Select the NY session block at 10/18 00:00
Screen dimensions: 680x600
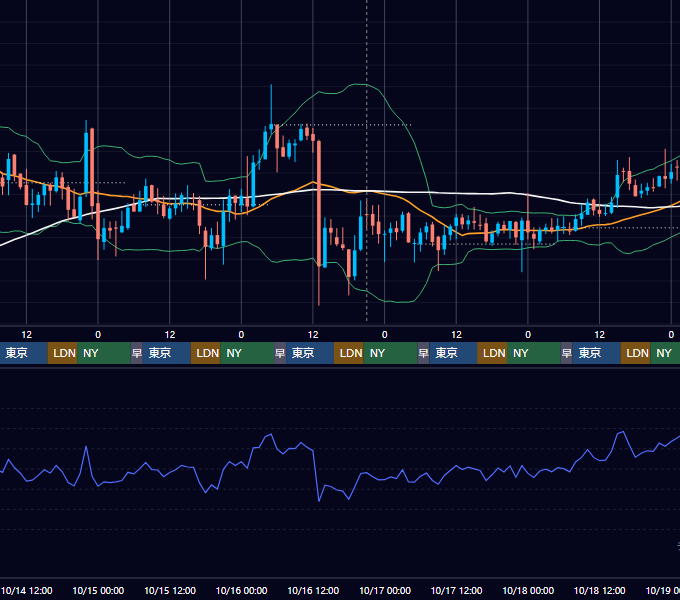click(x=533, y=353)
